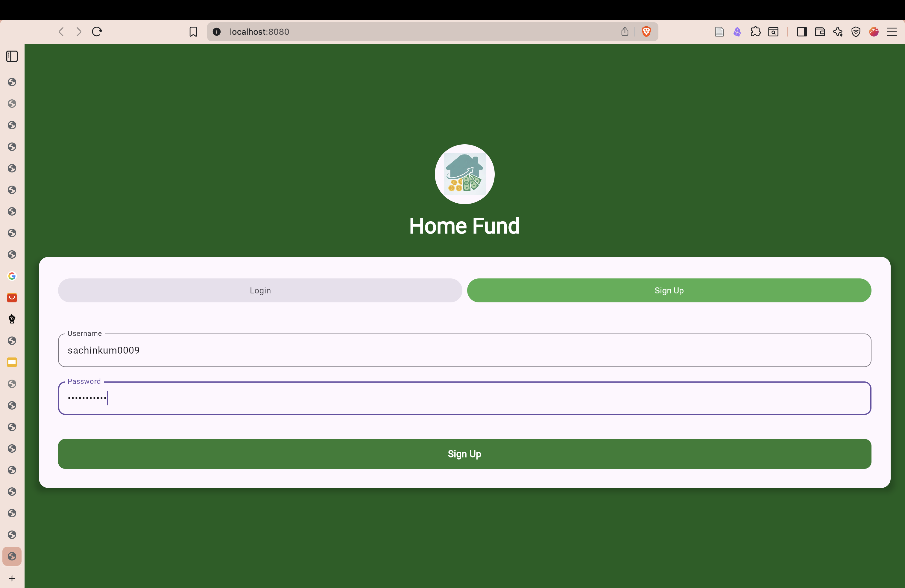Focus the Password input field
This screenshot has width=905, height=588.
(464, 398)
